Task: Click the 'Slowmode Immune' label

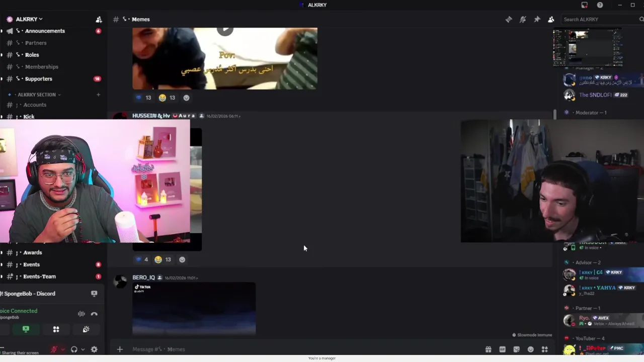Action: tap(532, 335)
